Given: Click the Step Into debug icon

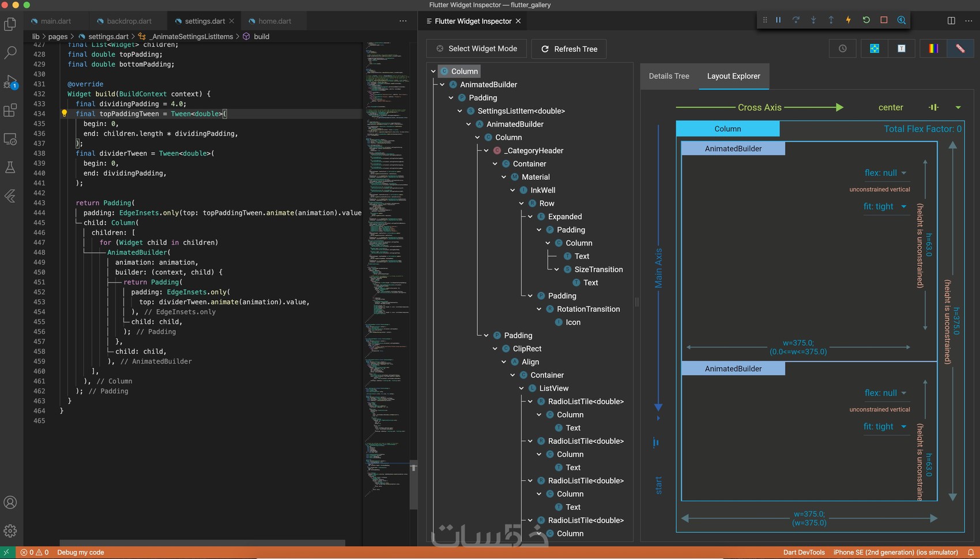Looking at the screenshot, I should pos(813,20).
